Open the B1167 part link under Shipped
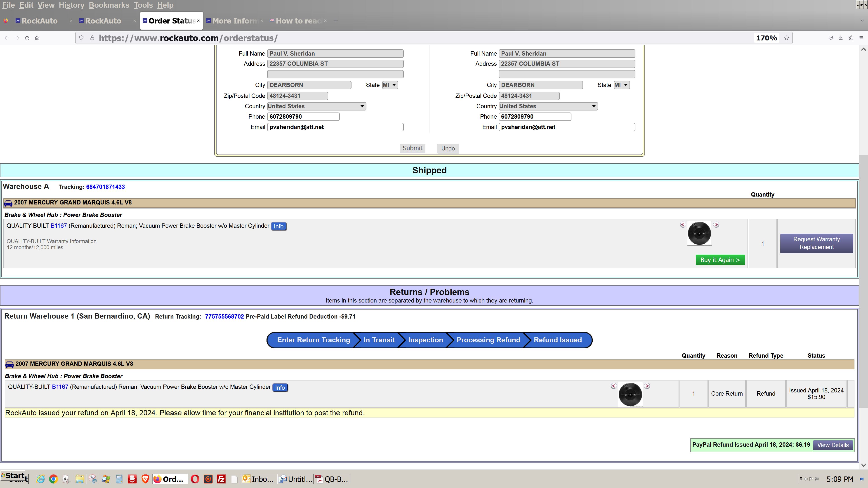Screen dimensions: 868x488 pos(59,226)
